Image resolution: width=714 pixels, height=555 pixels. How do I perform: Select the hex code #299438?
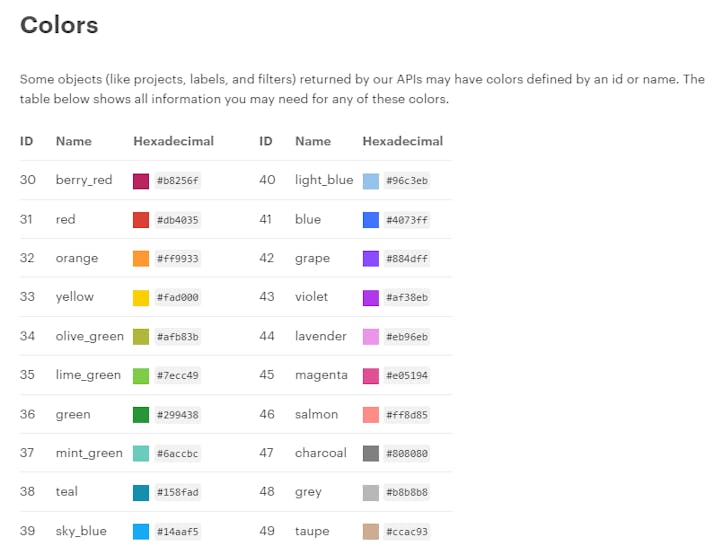(178, 415)
